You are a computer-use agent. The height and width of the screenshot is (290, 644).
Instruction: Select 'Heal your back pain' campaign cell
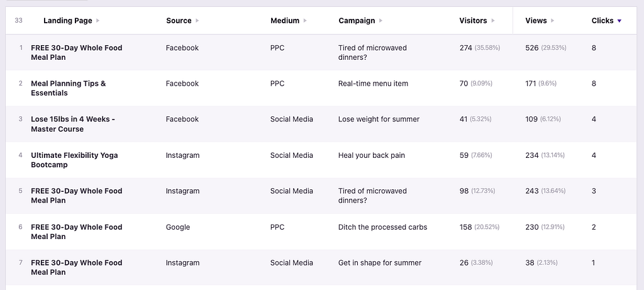pos(372,155)
